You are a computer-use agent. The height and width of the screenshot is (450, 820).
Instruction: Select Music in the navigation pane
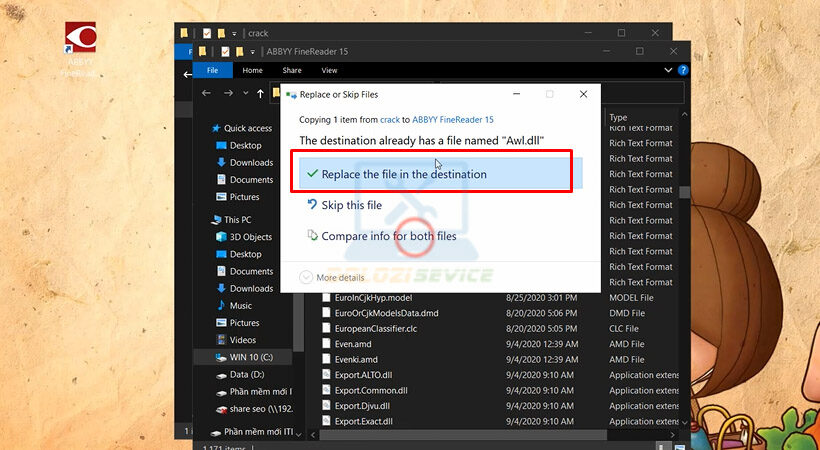tap(240, 305)
